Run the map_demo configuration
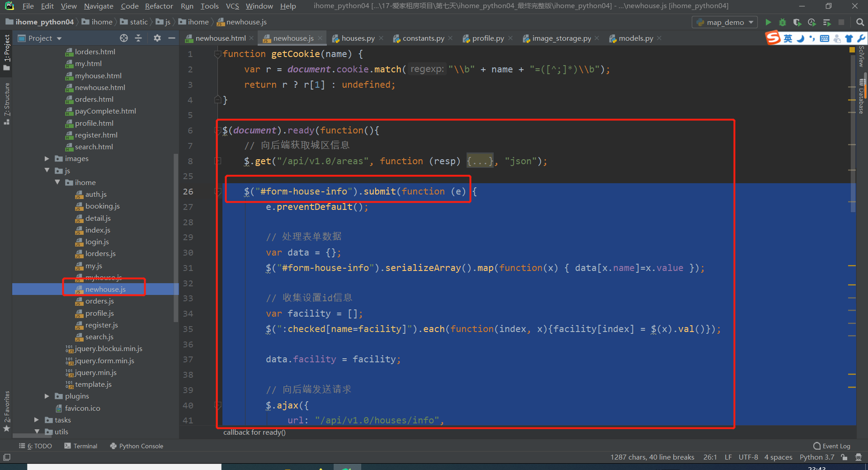The width and height of the screenshot is (868, 470). pyautogui.click(x=768, y=22)
